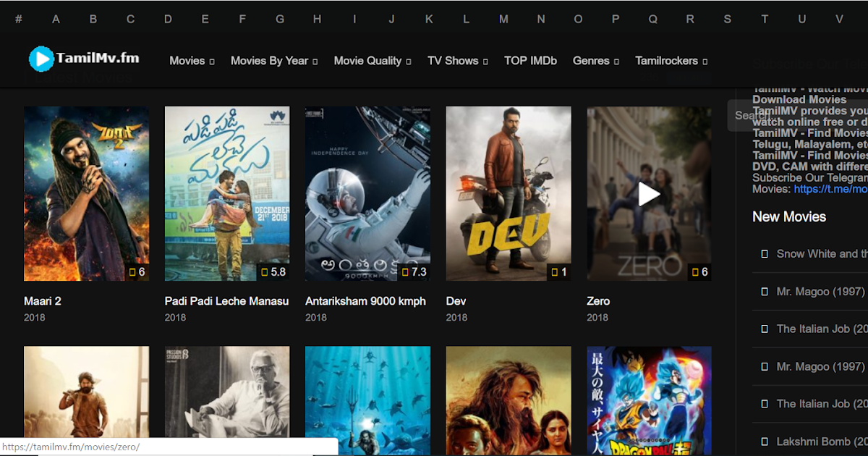Open the bearded man and woman poster
Image resolution: width=868 pixels, height=456 pixels.
[x=509, y=401]
